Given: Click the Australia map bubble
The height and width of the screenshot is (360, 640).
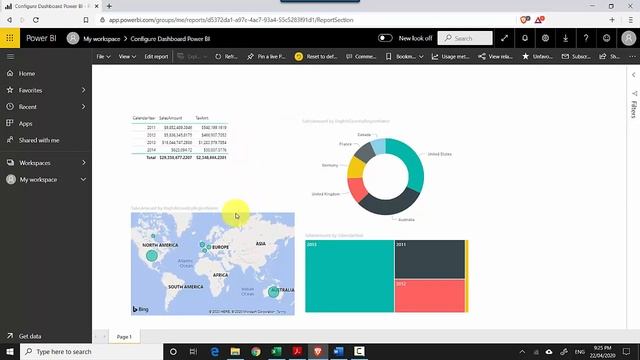Looking at the screenshot, I should click(x=273, y=292).
